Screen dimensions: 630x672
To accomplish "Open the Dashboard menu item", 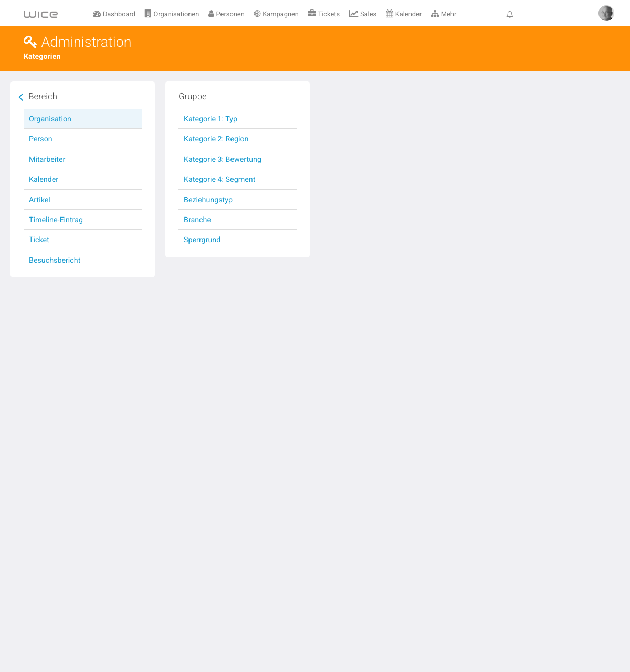I will 114,14.
